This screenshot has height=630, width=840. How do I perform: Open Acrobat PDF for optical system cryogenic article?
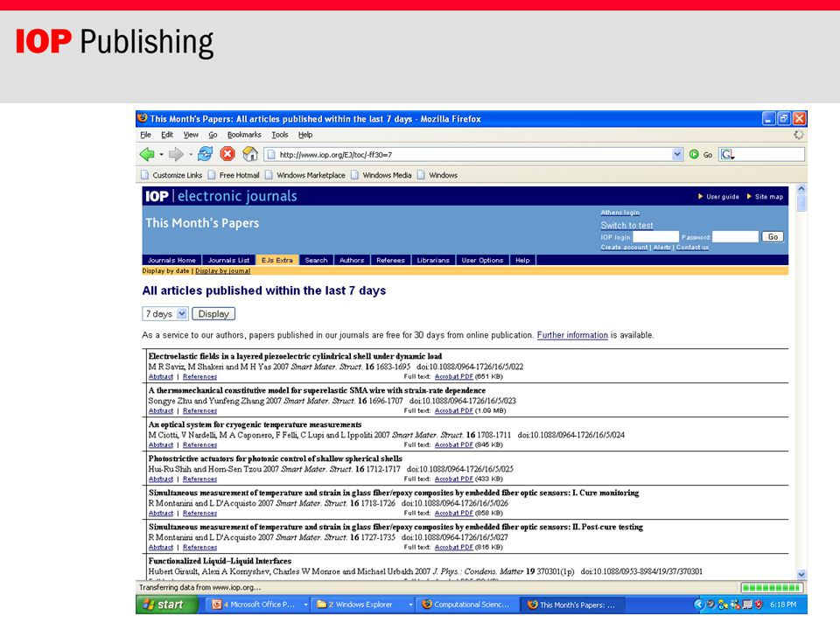point(454,445)
